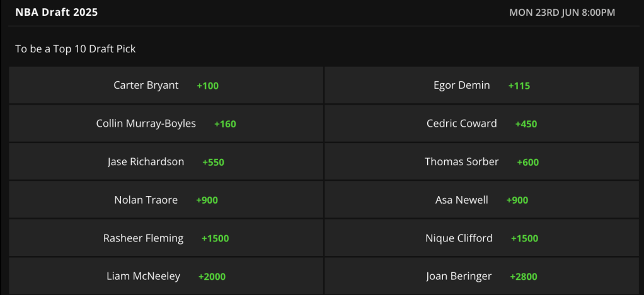644x295 pixels.
Task: Click the Egor Demin player name
Action: (x=462, y=86)
